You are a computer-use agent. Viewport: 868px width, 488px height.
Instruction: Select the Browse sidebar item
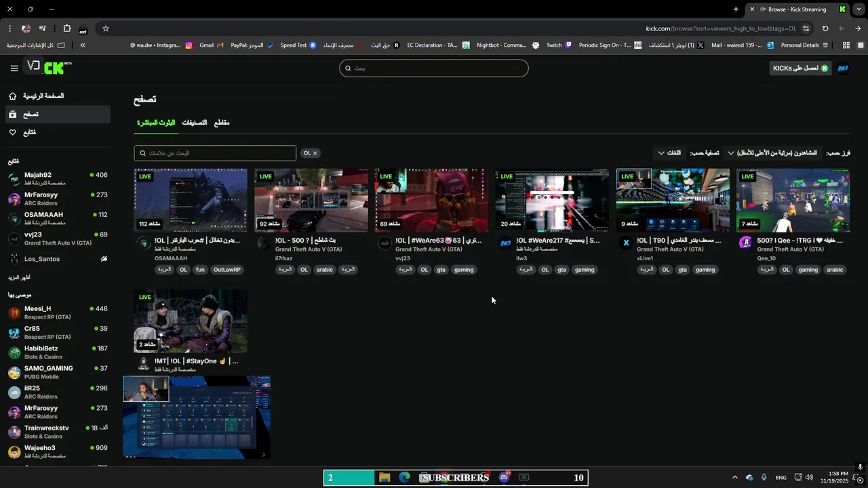[57, 115]
